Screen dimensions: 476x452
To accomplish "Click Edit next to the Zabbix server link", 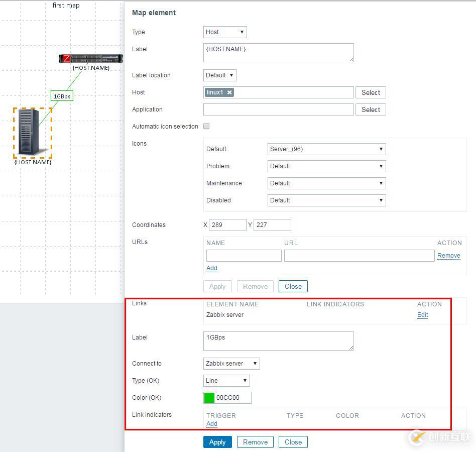I will tap(422, 315).
